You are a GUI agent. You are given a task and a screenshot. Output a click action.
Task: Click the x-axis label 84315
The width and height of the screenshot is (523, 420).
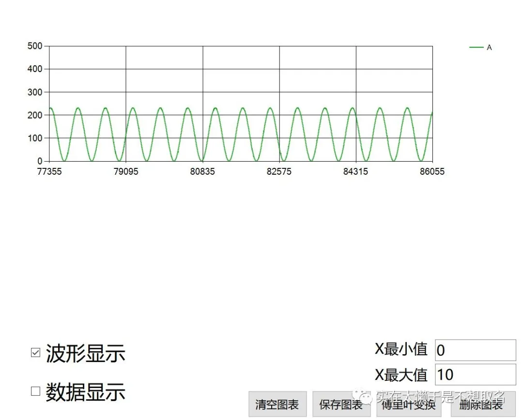point(355,172)
